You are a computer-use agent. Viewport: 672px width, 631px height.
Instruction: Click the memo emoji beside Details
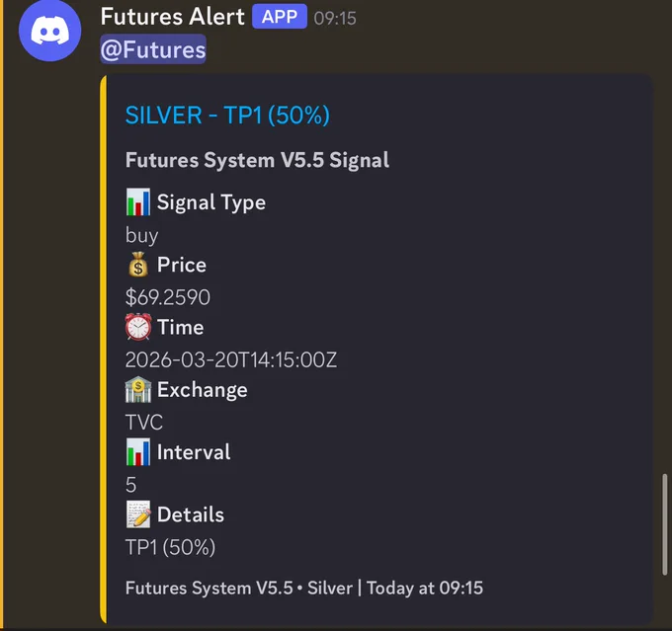138,514
